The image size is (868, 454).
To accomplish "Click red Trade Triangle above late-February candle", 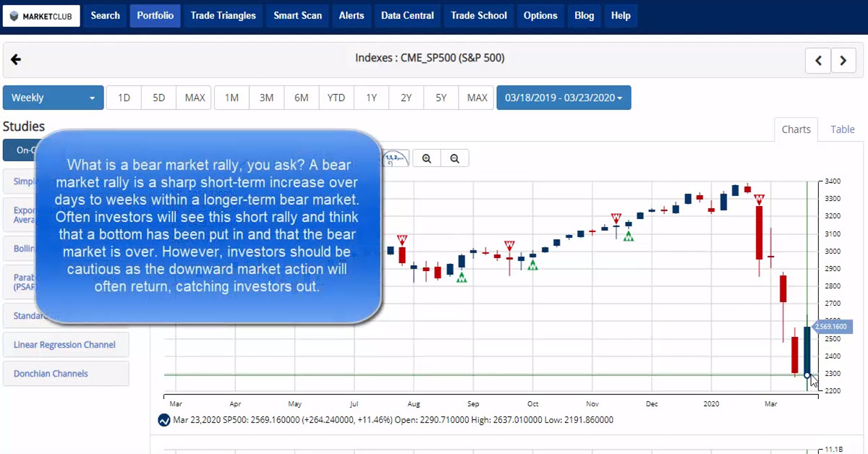I will [x=759, y=200].
